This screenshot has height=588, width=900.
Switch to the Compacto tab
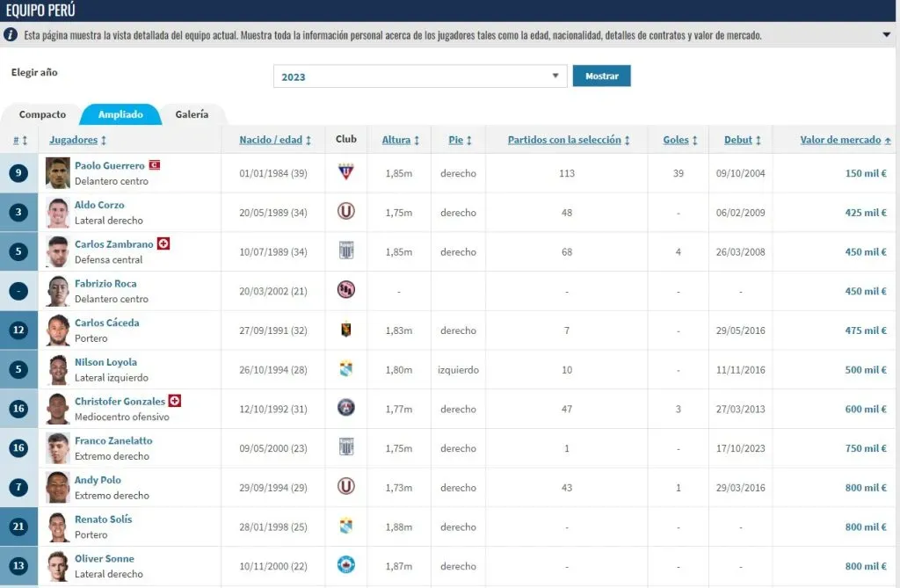[x=40, y=114]
